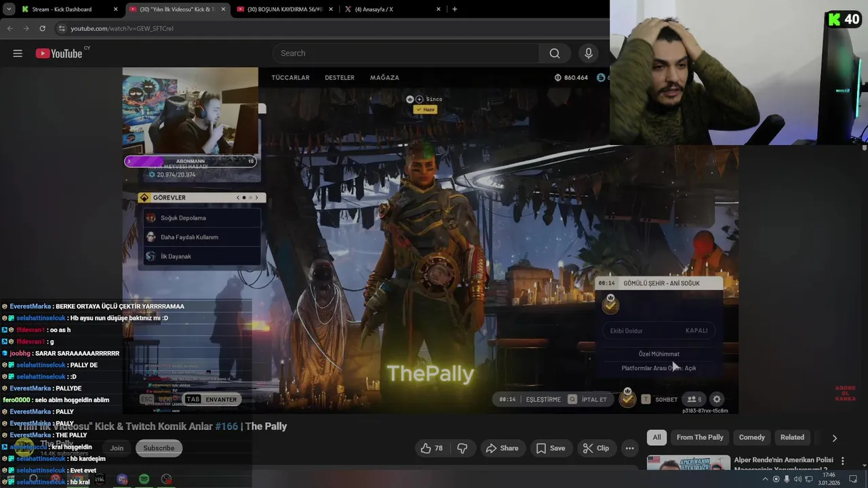Toggle Ekibi Doldur KAPALI setting
The width and height of the screenshot is (868, 488).
click(658, 331)
